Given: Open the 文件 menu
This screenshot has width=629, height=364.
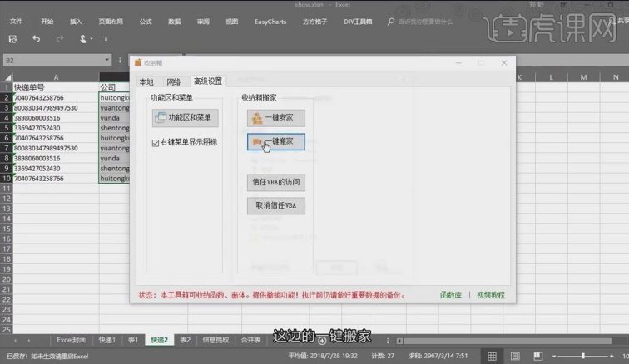Looking at the screenshot, I should pos(16,22).
